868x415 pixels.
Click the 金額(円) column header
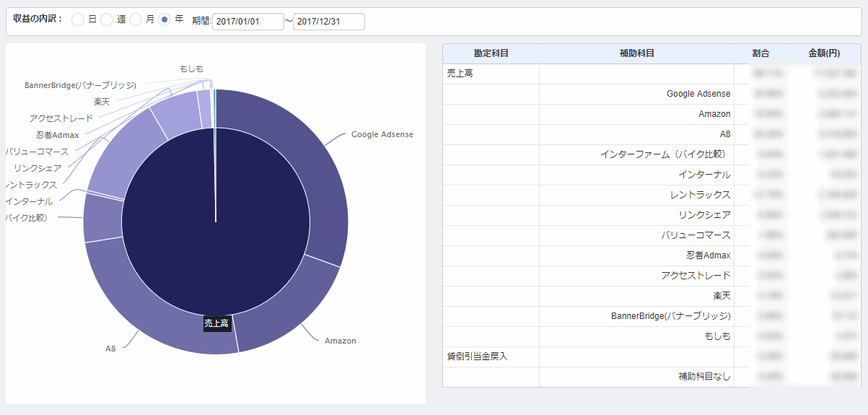823,53
